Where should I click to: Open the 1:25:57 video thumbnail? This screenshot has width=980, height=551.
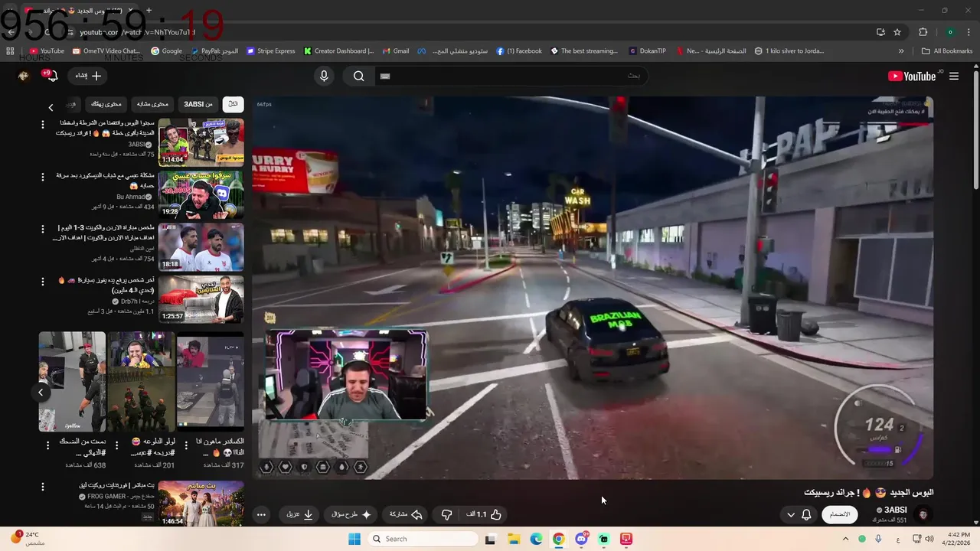tap(201, 299)
